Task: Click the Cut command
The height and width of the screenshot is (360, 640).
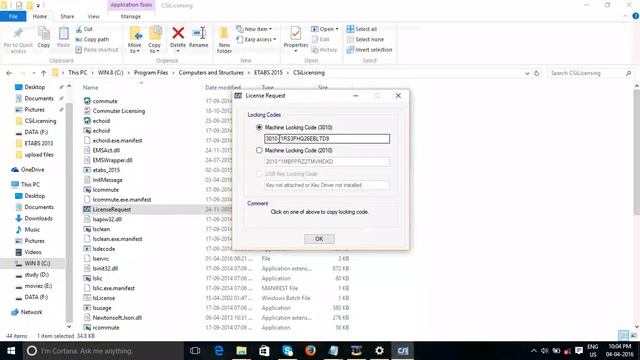Action: click(x=84, y=29)
